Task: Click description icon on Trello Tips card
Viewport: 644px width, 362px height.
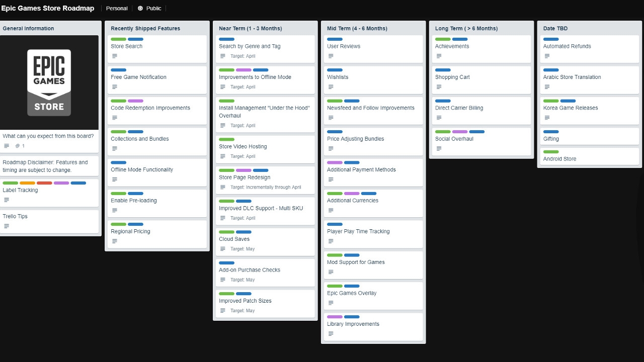Action: pyautogui.click(x=7, y=226)
